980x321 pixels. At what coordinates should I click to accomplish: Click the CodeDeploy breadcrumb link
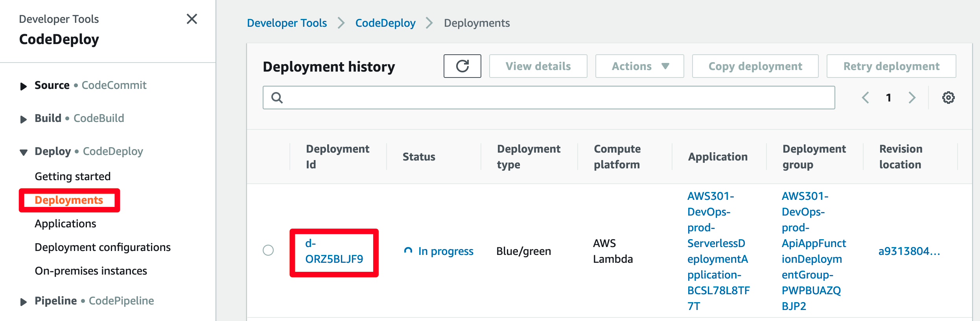coord(385,23)
